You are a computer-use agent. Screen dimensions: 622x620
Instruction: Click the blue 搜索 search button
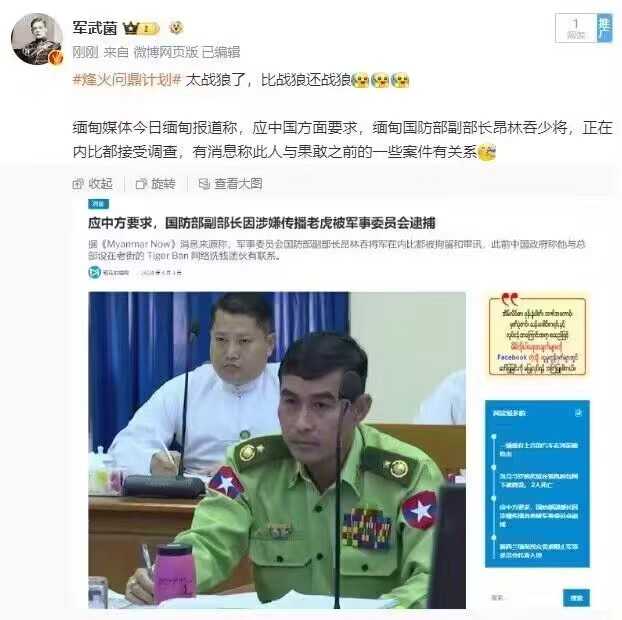point(576,598)
